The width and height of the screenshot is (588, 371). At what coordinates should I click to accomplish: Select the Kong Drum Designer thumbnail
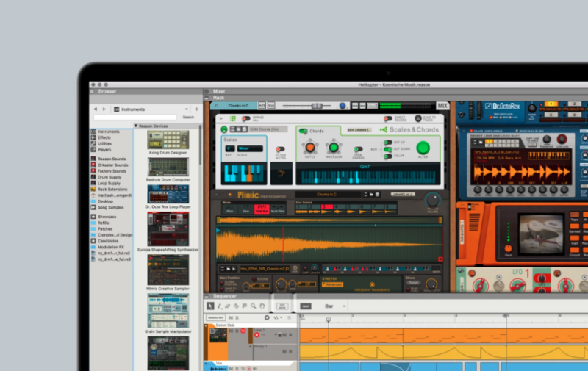pyautogui.click(x=168, y=140)
